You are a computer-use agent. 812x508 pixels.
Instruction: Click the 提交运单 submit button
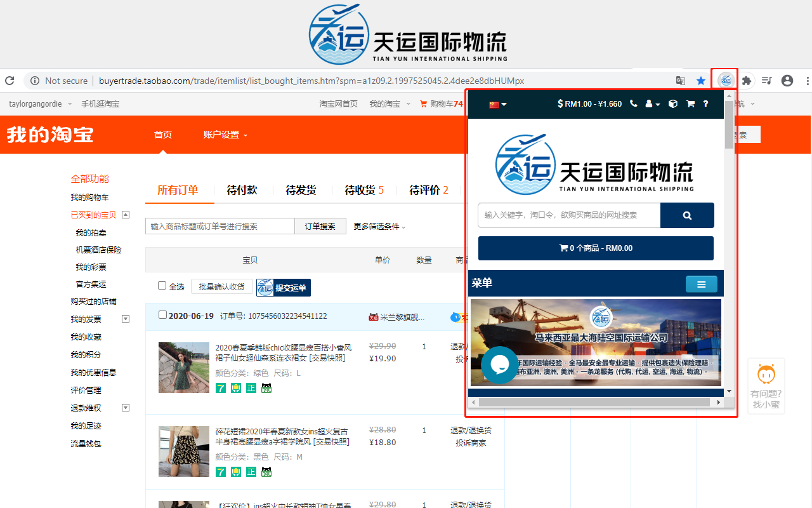284,288
